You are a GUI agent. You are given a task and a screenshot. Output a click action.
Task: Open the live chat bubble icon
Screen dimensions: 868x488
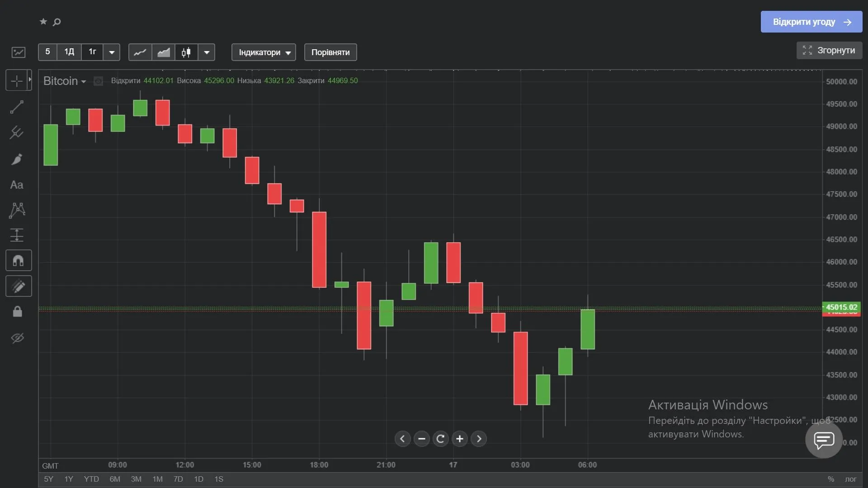point(824,440)
